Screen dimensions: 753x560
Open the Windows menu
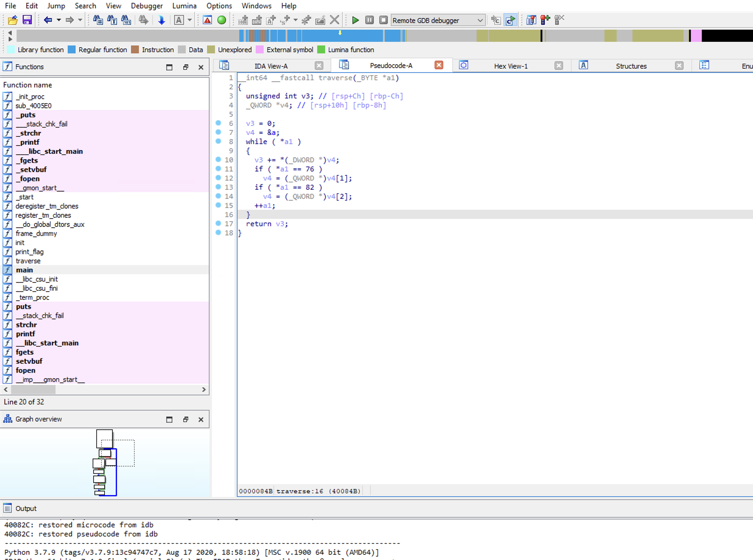click(257, 6)
